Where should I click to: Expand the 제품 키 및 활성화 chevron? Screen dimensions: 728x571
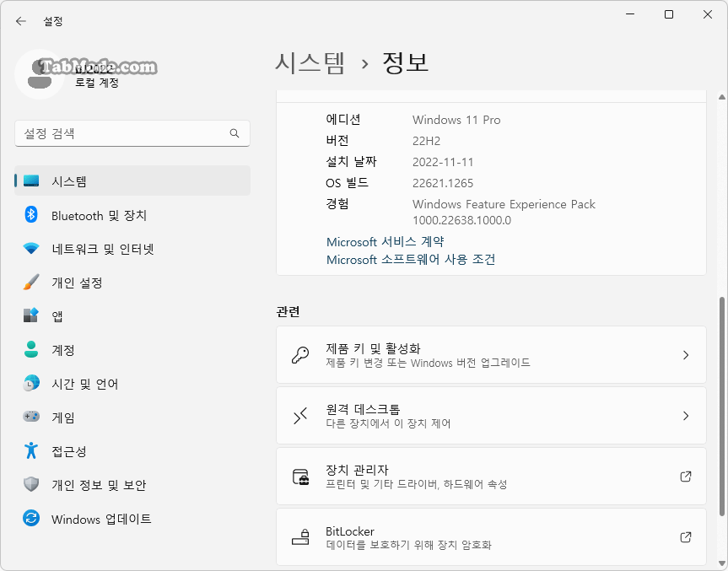[686, 355]
